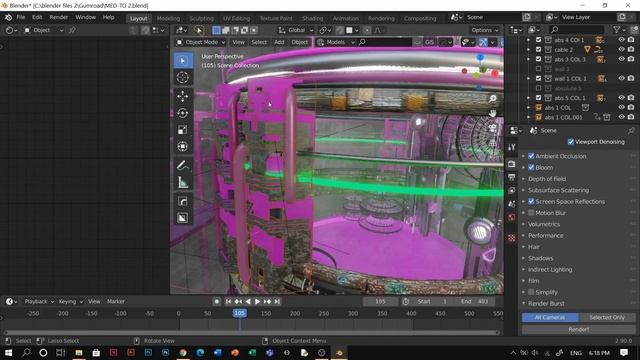Disable Ambient Occlusion checkbox
The width and height of the screenshot is (640, 360).
531,156
